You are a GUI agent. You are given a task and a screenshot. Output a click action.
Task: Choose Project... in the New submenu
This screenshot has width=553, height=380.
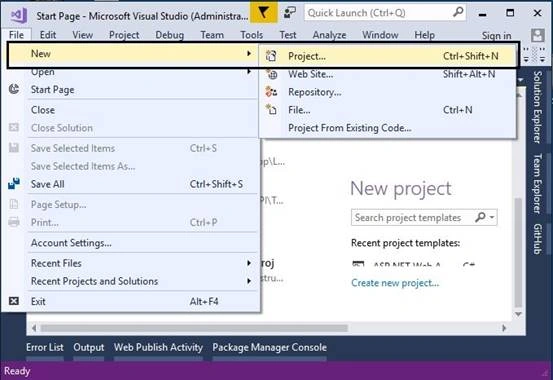(388, 56)
